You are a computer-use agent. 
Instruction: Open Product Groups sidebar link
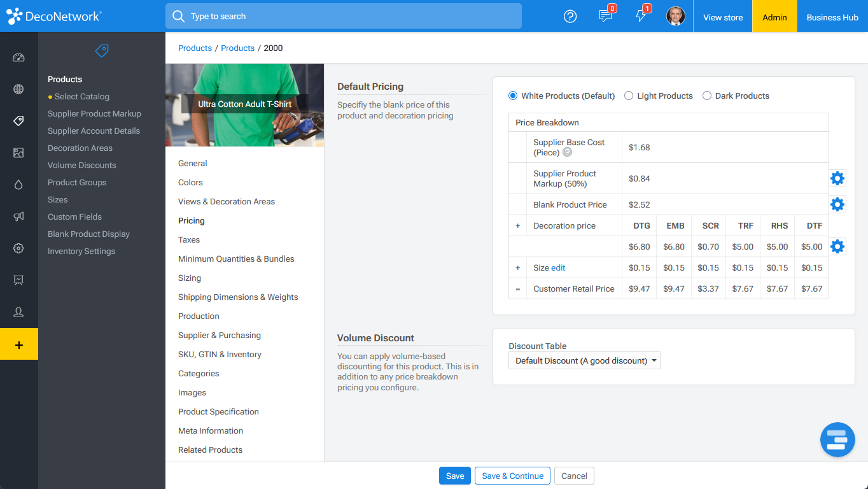click(77, 182)
